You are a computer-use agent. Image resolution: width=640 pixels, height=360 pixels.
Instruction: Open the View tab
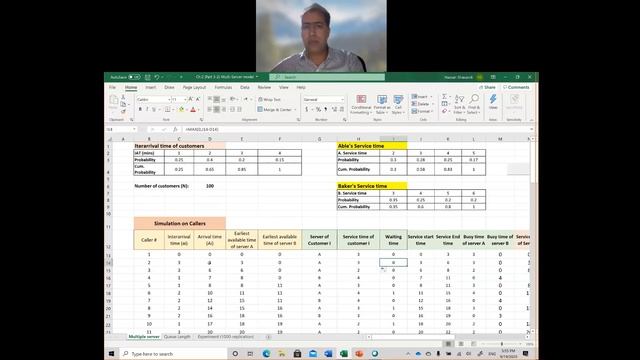coord(284,87)
